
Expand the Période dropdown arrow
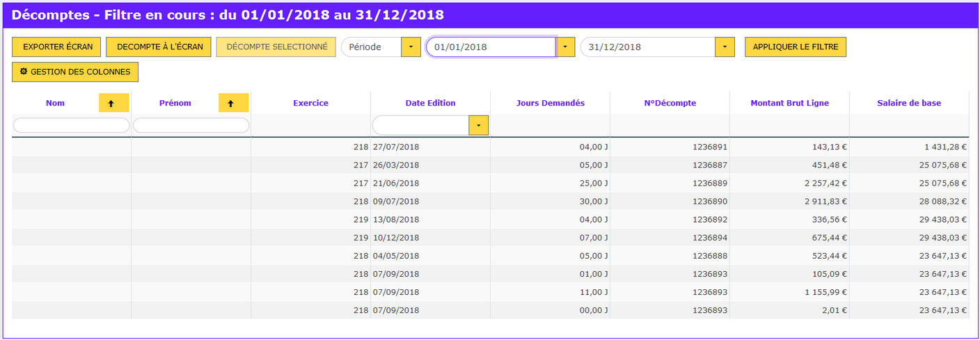pyautogui.click(x=411, y=47)
